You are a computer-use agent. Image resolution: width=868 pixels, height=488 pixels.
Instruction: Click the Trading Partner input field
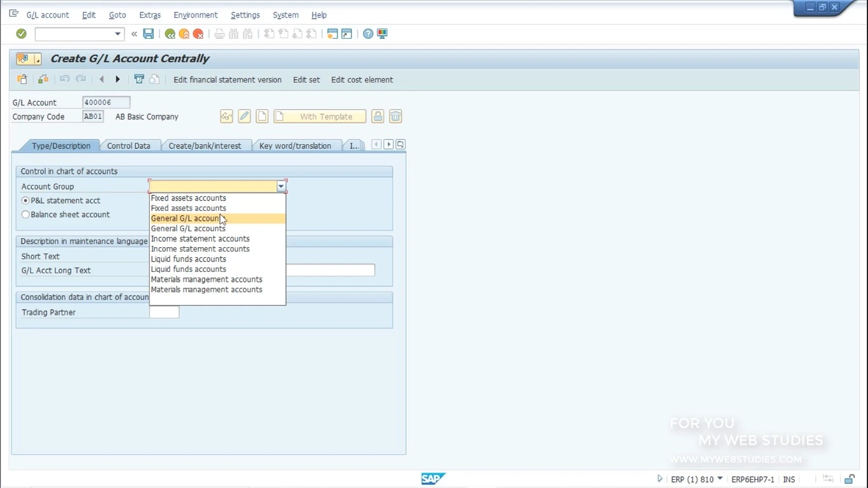[164, 312]
